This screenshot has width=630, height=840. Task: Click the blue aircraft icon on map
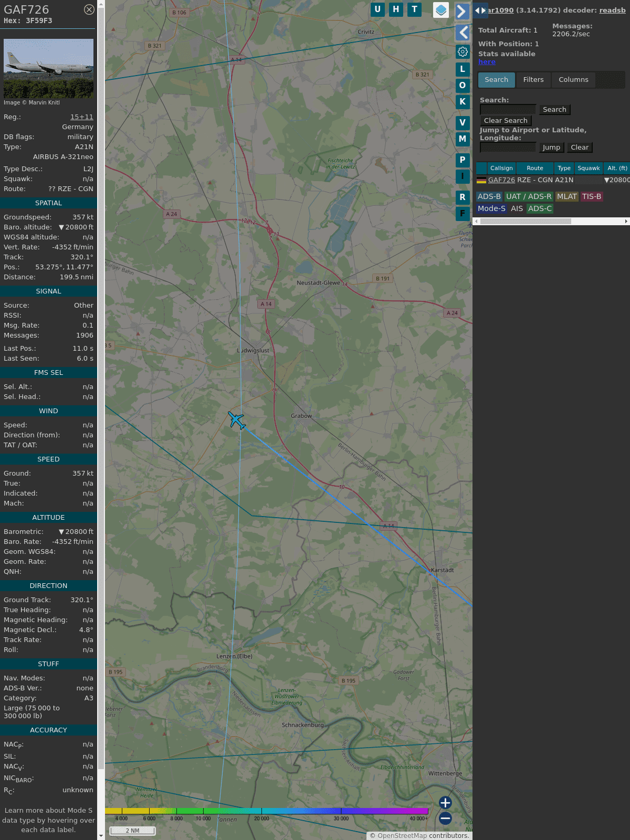pos(237,420)
